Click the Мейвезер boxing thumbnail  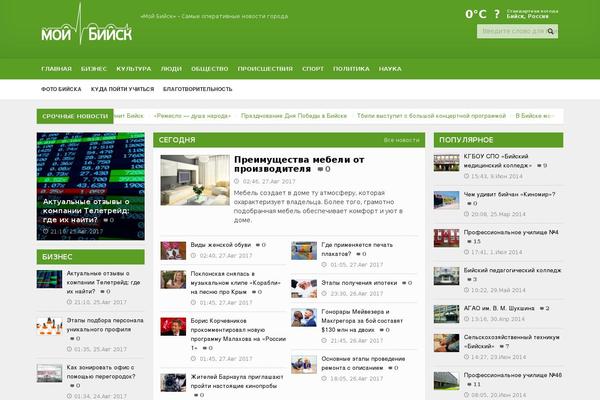(x=304, y=317)
